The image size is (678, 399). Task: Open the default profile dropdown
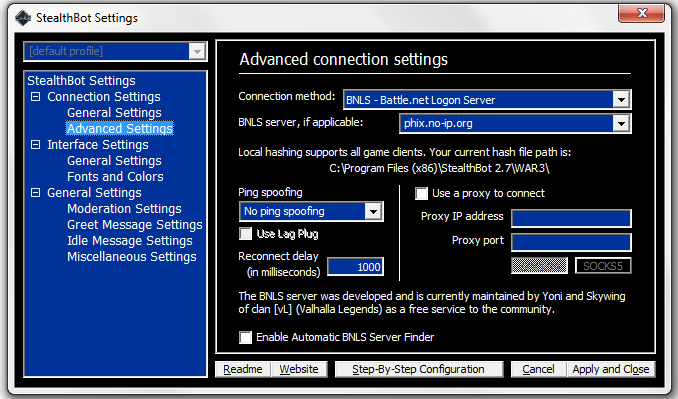pyautogui.click(x=197, y=51)
